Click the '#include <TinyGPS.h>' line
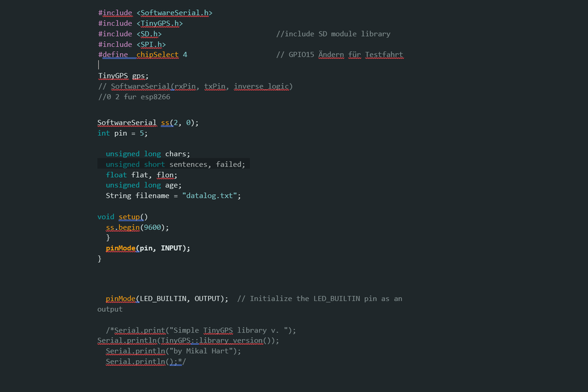This screenshot has width=588, height=392. pyautogui.click(x=140, y=24)
